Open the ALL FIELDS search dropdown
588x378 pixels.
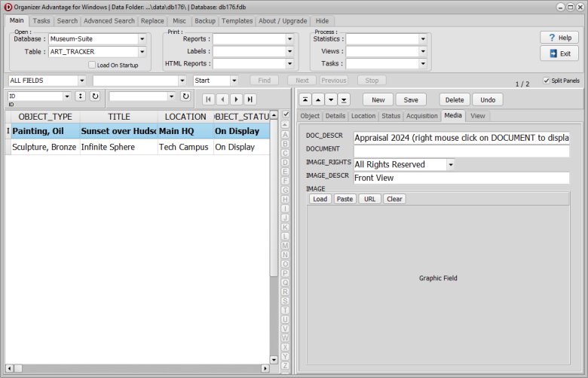click(x=81, y=81)
